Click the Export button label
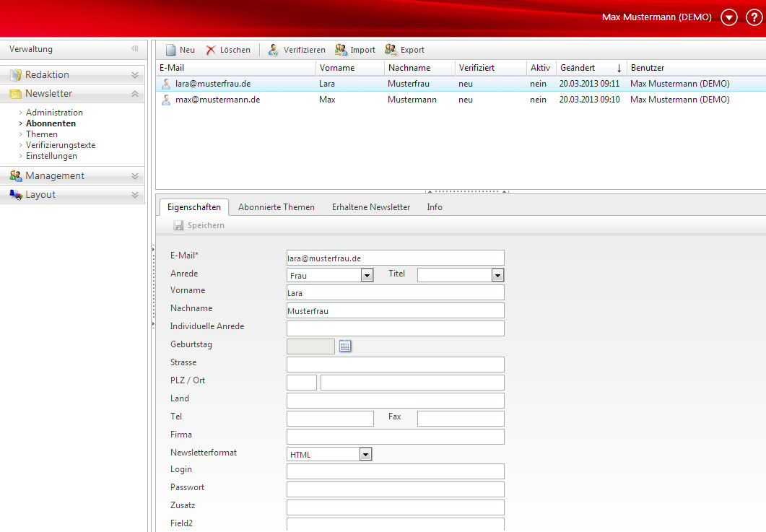Screen dimensions: 766x532 412,50
